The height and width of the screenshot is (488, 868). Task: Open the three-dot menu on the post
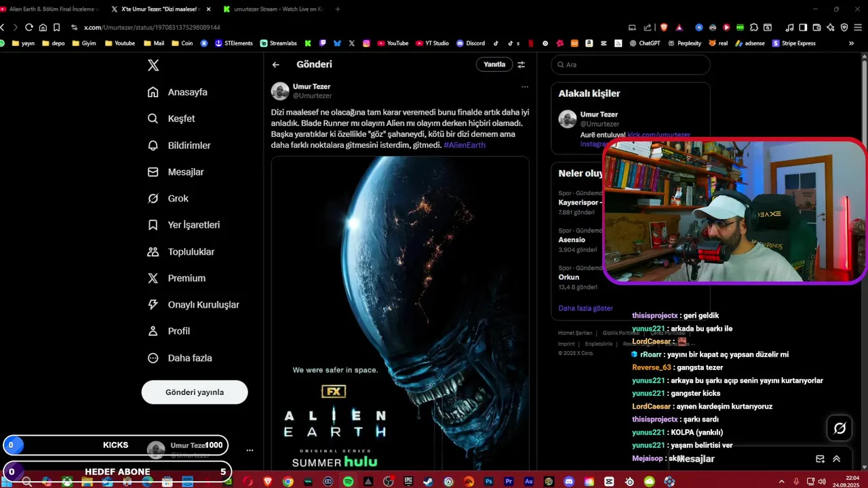(525, 87)
